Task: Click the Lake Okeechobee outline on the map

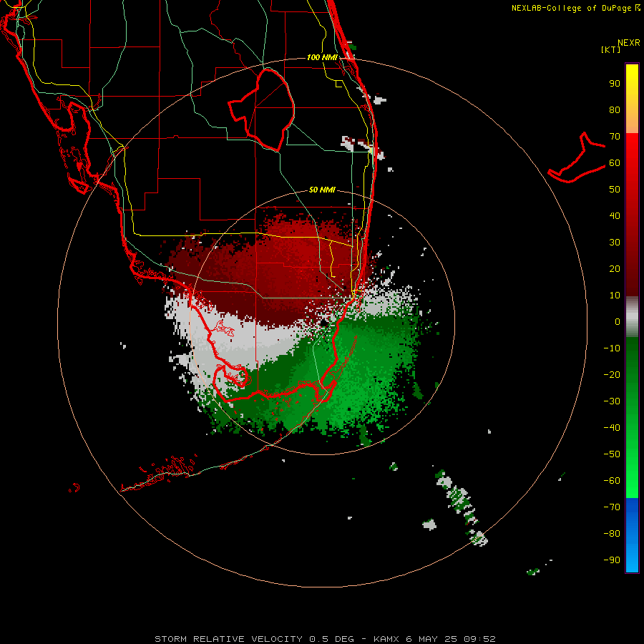Action: pos(262,109)
